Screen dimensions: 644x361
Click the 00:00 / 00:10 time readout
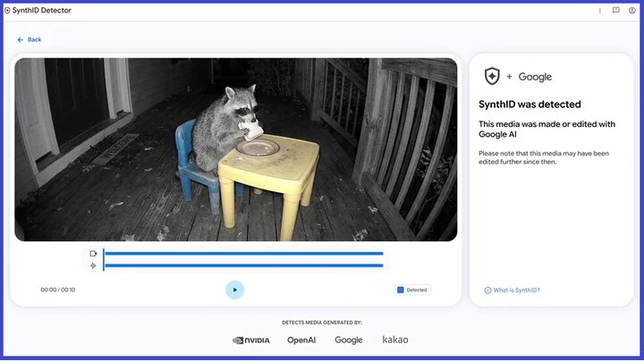[58, 290]
